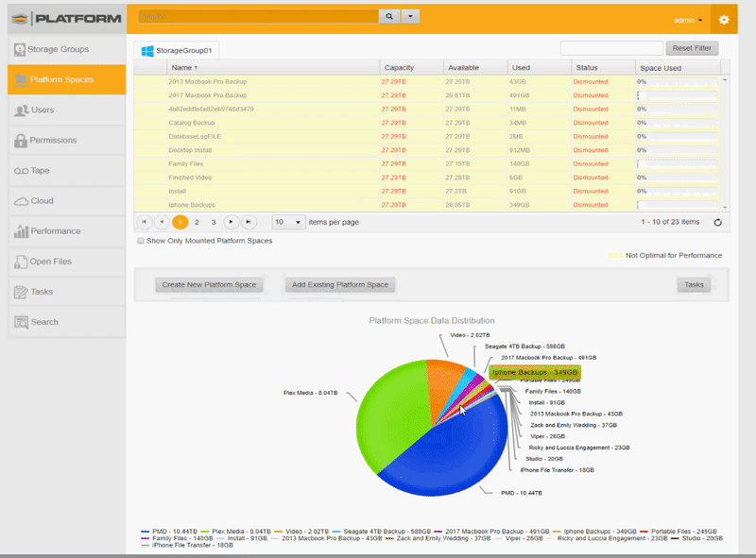Go to first page of results
Screen dimensions: 756x558
pyautogui.click(x=144, y=222)
